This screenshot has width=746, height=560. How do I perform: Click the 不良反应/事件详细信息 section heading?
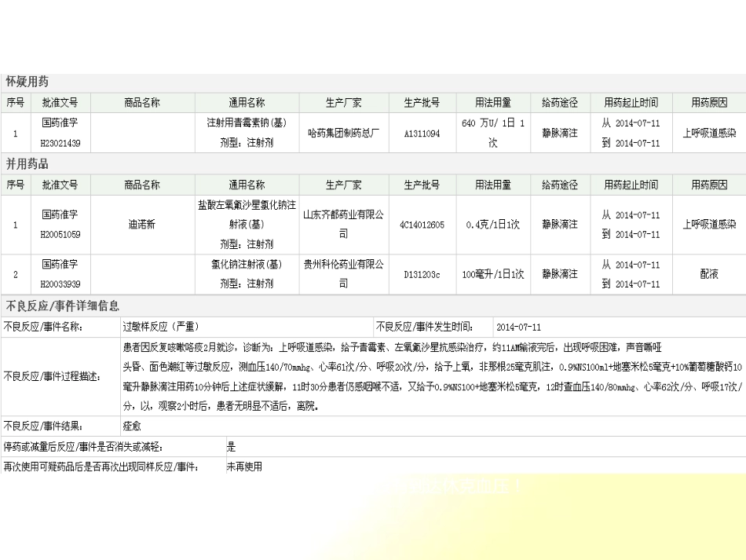[62, 306]
